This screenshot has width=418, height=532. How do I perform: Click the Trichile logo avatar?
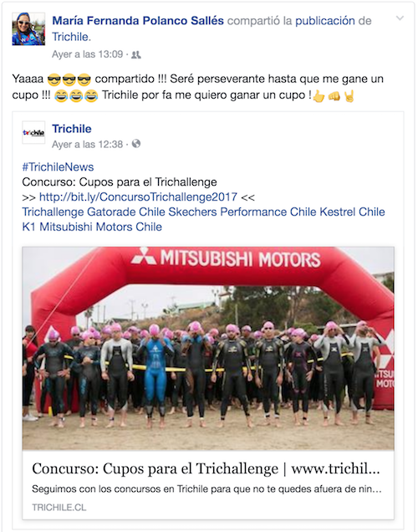33,132
